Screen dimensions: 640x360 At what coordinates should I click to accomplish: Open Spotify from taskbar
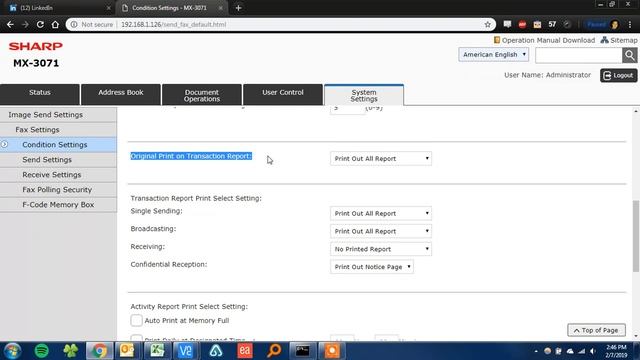point(42,351)
